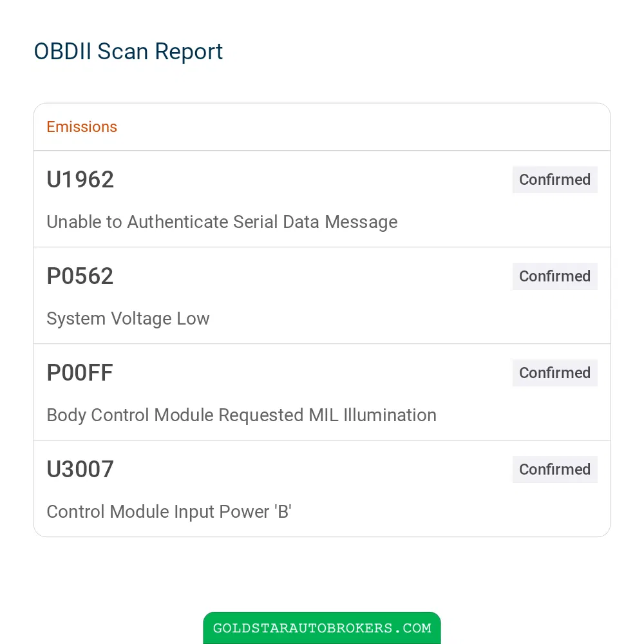
Task: Click the word Emissions in orange
Action: [82, 127]
